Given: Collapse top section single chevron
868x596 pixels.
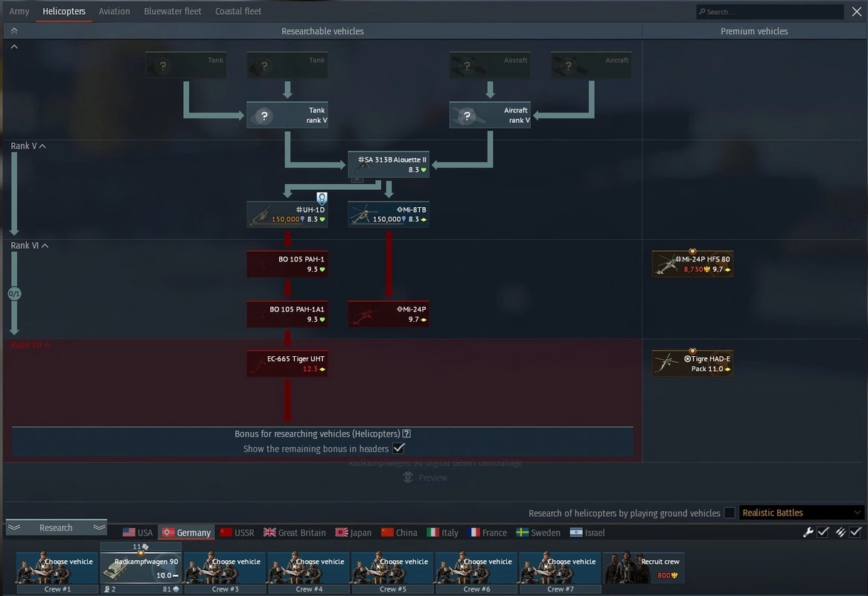Looking at the screenshot, I should tap(14, 47).
